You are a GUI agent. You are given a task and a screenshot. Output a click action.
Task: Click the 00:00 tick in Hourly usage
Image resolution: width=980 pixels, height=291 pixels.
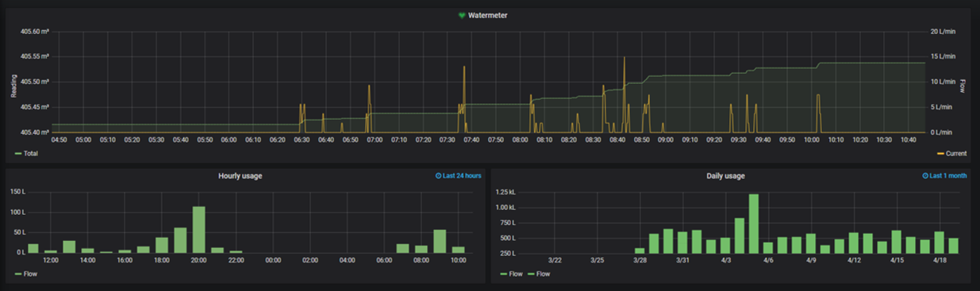tap(272, 260)
